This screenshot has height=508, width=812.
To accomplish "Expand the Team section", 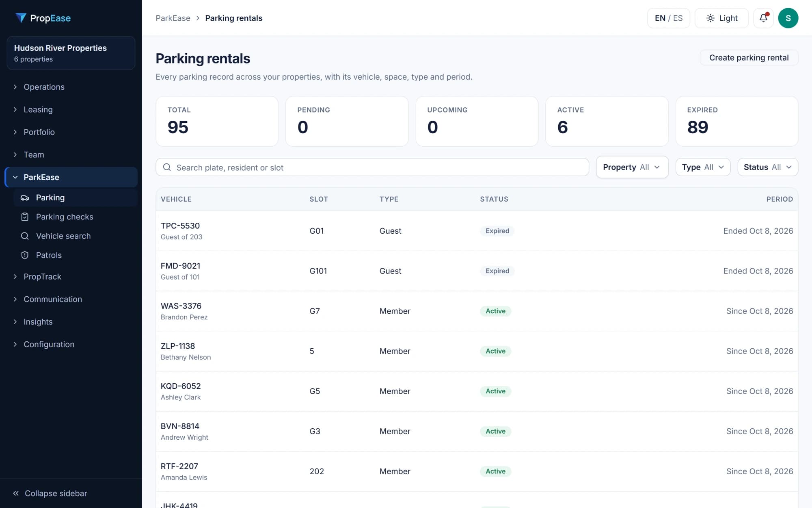I will (x=71, y=154).
